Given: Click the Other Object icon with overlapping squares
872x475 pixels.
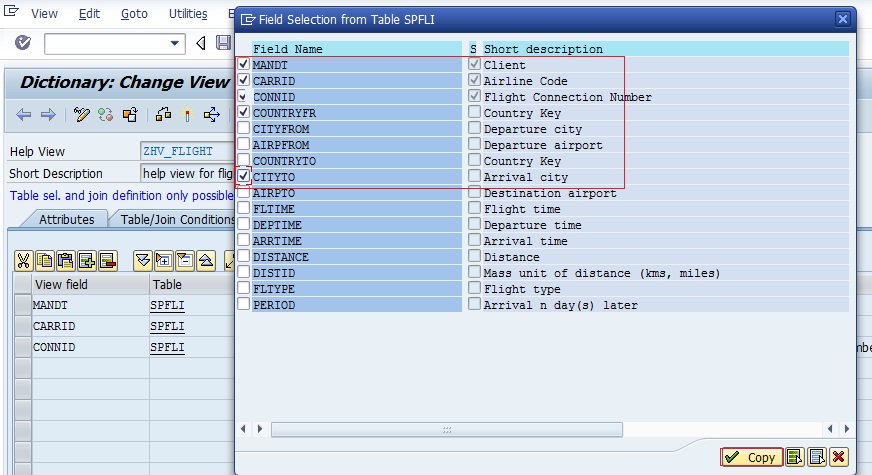Looking at the screenshot, I should (x=130, y=115).
